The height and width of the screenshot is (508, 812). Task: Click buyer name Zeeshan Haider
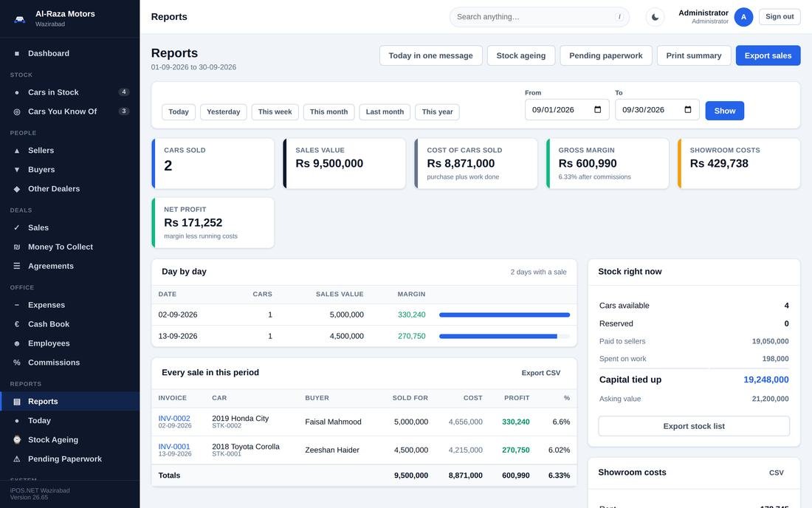pyautogui.click(x=332, y=450)
